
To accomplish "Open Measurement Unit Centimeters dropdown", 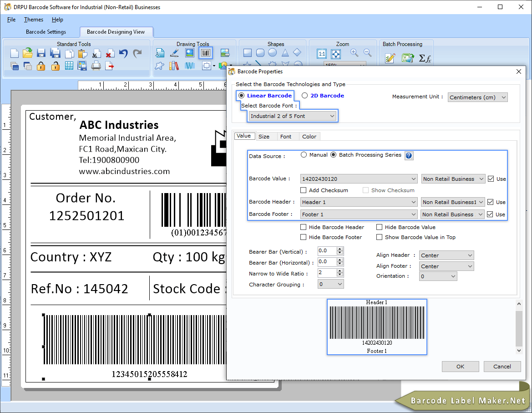I will coord(478,97).
